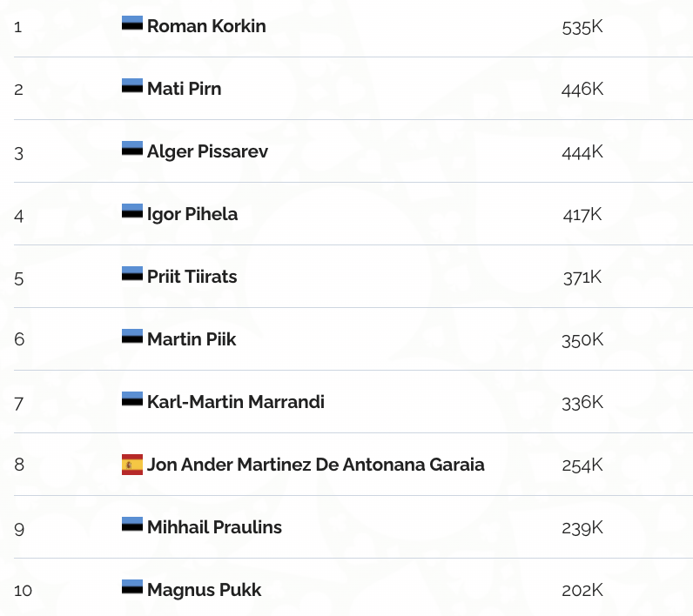
Task: Open Alger Pissarev's player name link
Action: point(207,151)
